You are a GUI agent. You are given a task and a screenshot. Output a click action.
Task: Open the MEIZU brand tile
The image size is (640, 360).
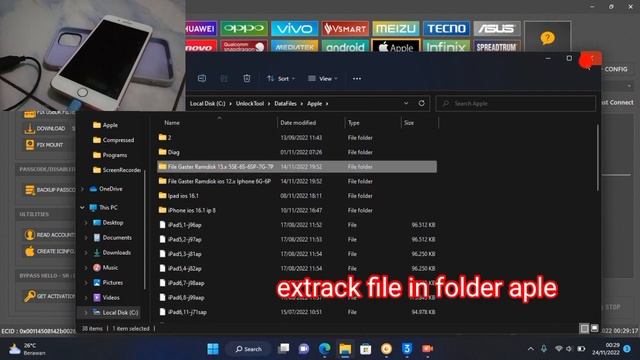point(396,29)
